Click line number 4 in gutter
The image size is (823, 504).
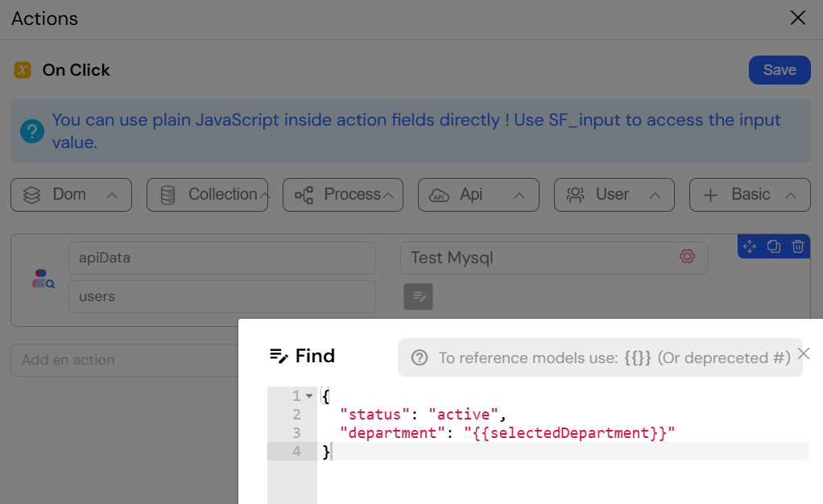pyautogui.click(x=296, y=452)
